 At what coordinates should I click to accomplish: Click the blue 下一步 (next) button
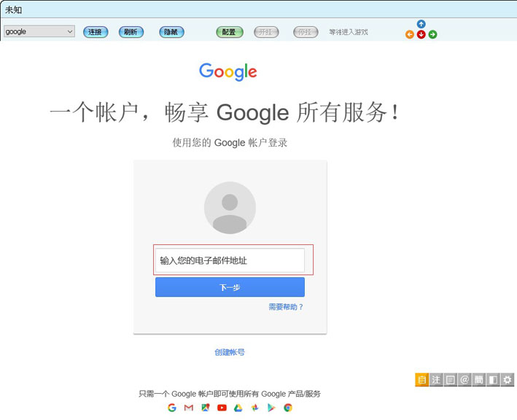[230, 287]
